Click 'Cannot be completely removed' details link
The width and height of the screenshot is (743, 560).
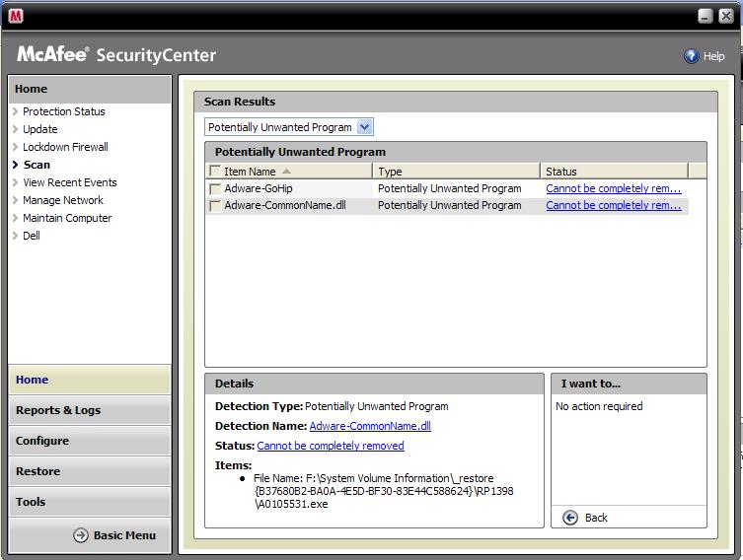point(331,446)
